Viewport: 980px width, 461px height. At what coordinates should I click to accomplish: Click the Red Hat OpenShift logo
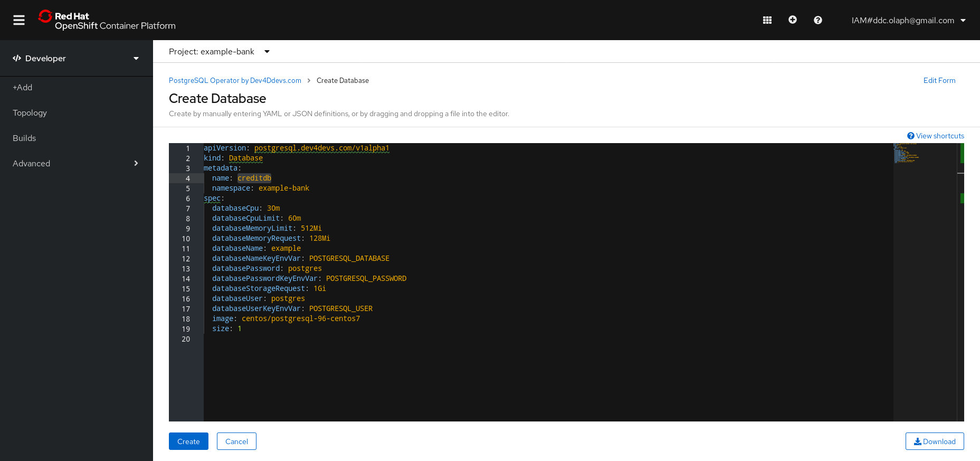point(107,20)
